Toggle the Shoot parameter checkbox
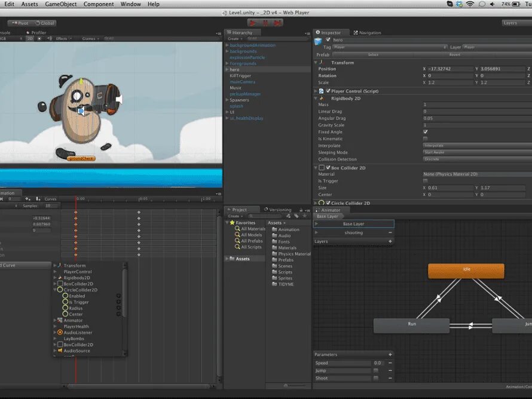Viewport: 532px width, 399px height. click(375, 378)
